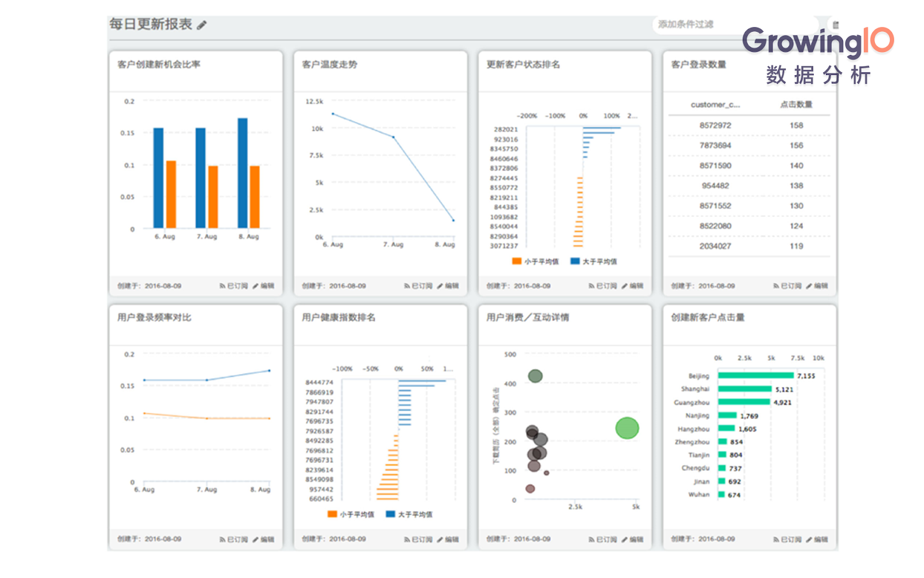Click ID 660465 in 用户健康指数排名 chart
This screenshot has height=578, width=924.
tap(321, 499)
